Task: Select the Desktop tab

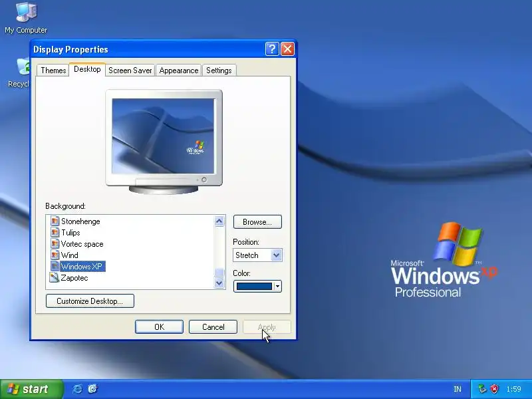Action: click(87, 69)
